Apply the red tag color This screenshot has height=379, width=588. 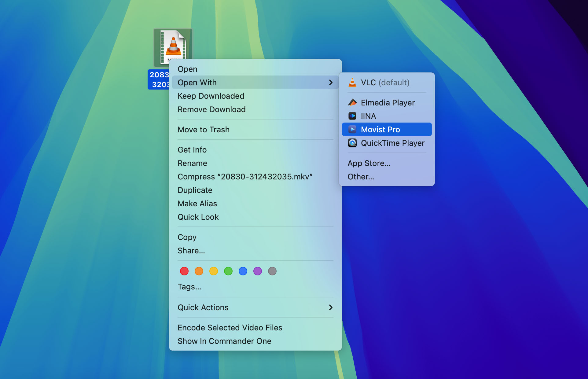[x=184, y=271]
